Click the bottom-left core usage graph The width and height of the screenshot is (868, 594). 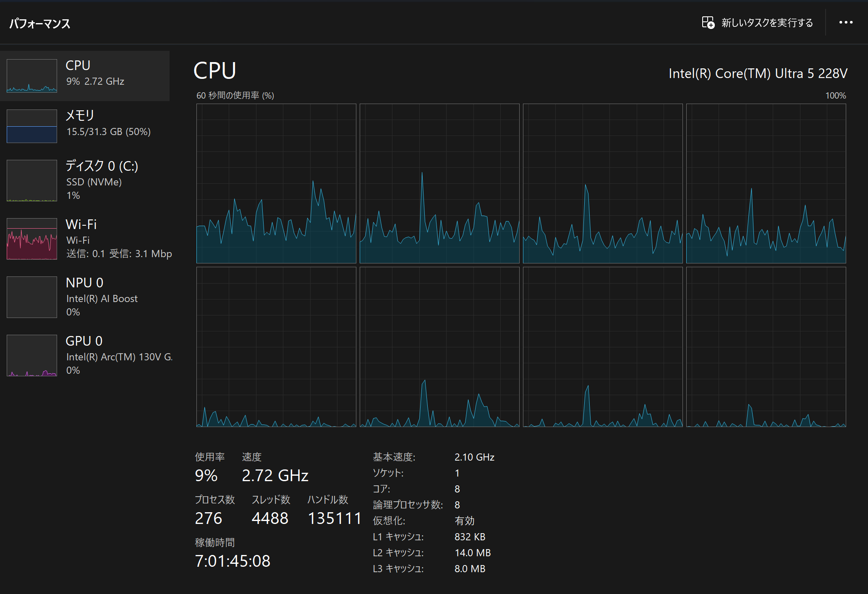(276, 347)
